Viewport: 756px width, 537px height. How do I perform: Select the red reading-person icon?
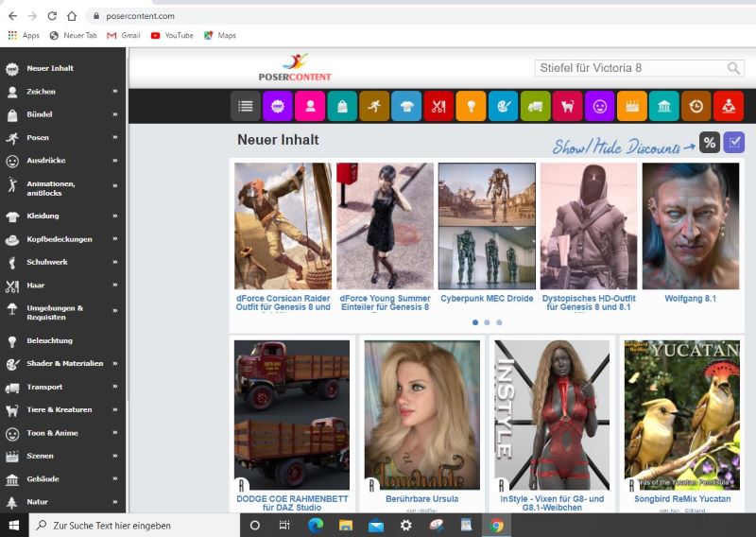coord(729,106)
